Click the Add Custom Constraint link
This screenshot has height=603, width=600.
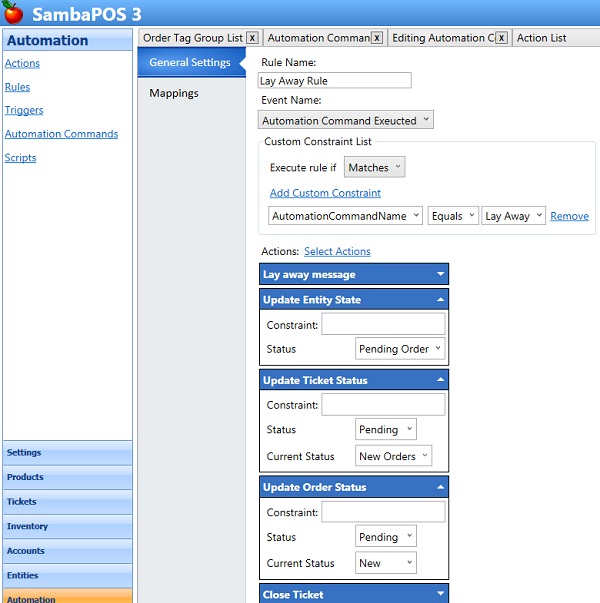coord(325,193)
